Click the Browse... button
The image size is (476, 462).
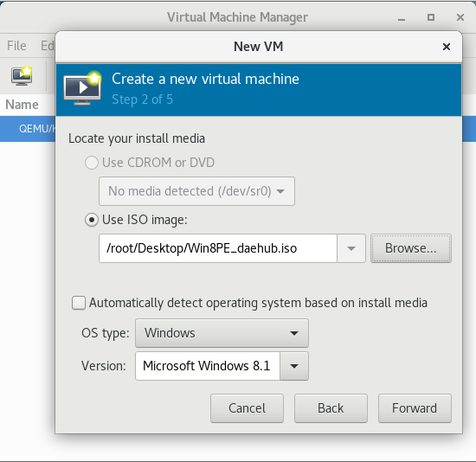[x=411, y=248]
